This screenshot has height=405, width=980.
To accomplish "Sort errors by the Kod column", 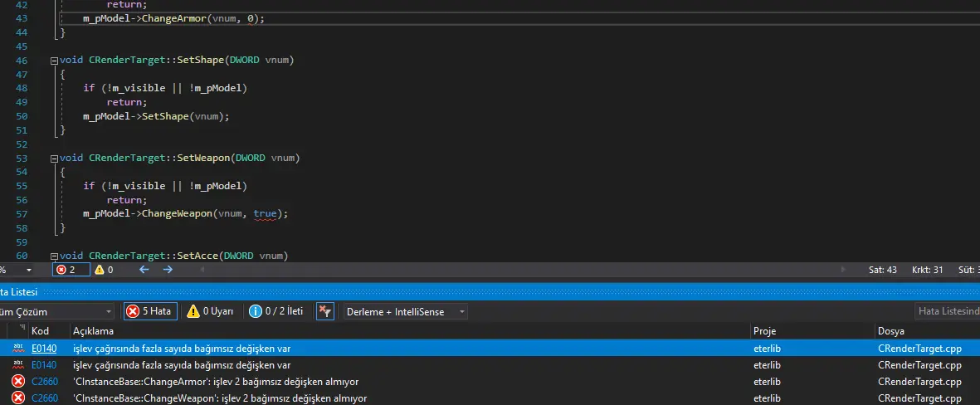I will coord(48,331).
